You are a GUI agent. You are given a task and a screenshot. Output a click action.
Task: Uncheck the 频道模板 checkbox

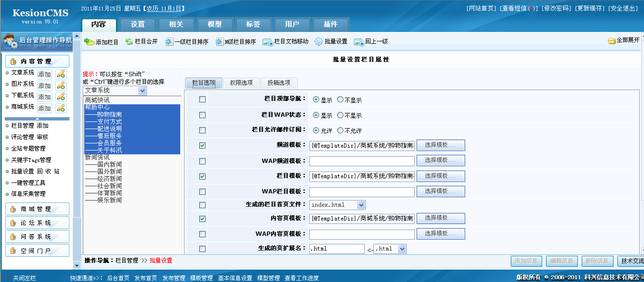coord(202,145)
